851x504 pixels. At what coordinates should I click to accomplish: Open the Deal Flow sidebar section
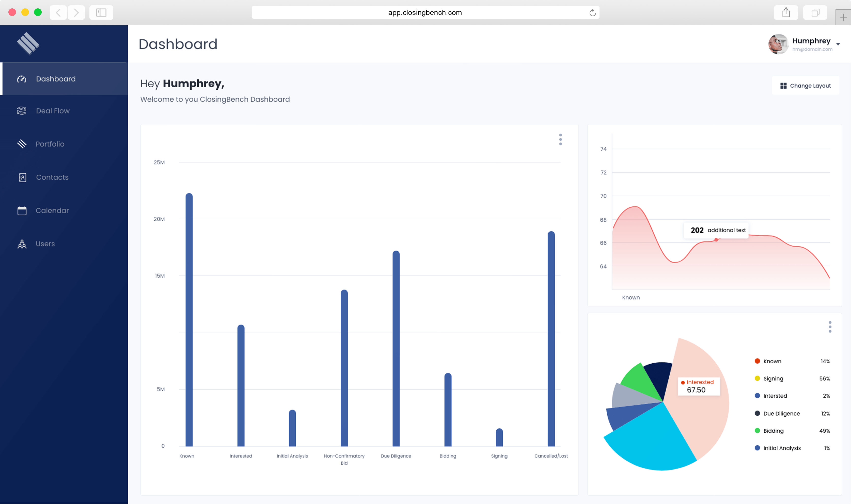(x=53, y=111)
